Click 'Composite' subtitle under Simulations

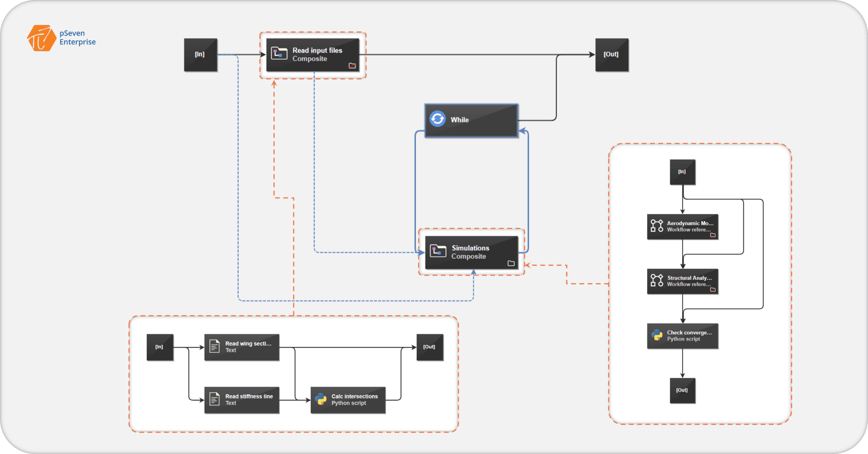tap(468, 256)
